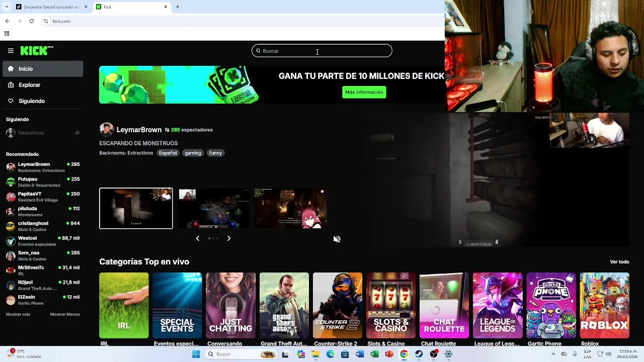Image resolution: width=644 pixels, height=362 pixels.
Task: Open Explorar in the sidebar
Action: 43,85
